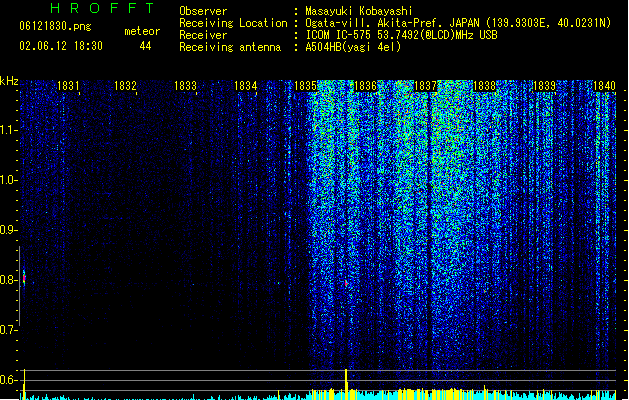Click the 1836 time marker
Image resolution: width=629 pixels, height=400 pixels.
pos(365,86)
